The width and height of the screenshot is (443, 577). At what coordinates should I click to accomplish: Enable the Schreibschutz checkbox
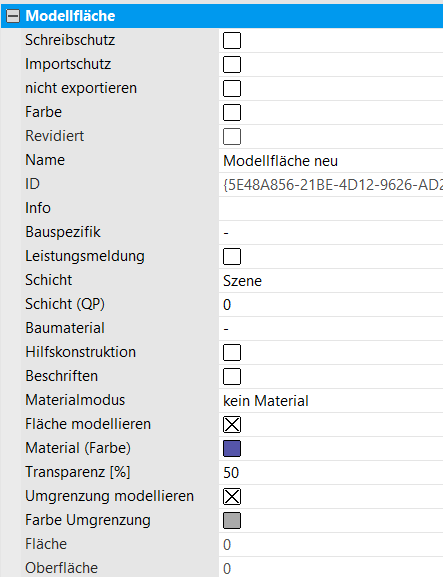point(232,40)
